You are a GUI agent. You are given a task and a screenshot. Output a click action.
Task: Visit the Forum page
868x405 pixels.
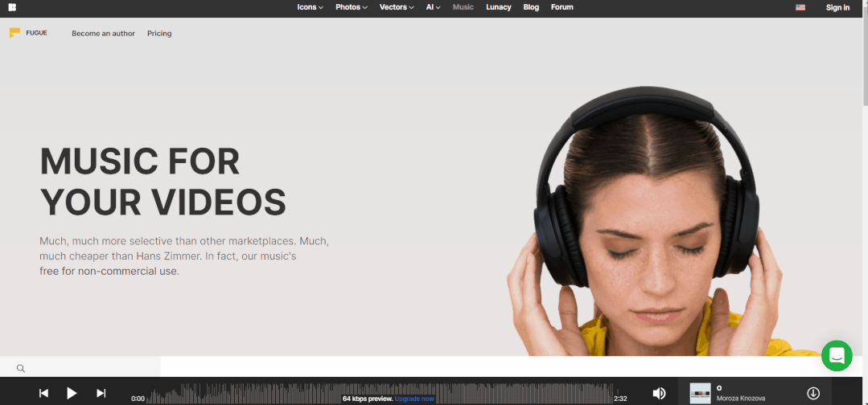[562, 7]
